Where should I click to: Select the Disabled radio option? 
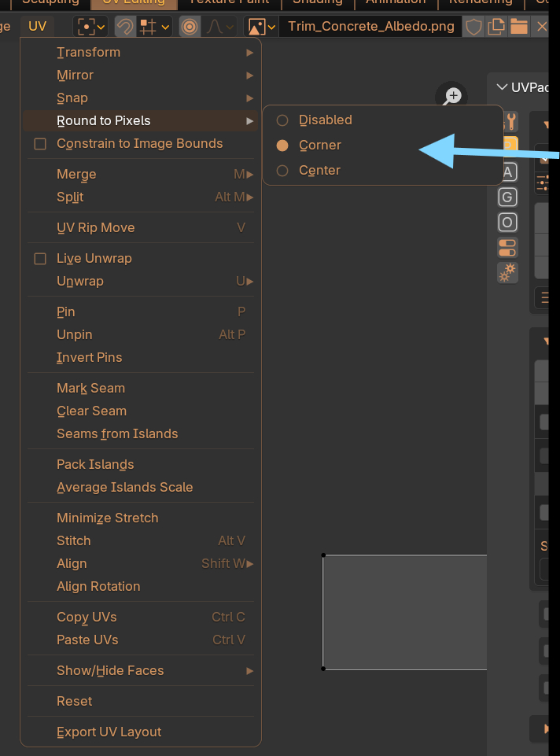point(282,120)
